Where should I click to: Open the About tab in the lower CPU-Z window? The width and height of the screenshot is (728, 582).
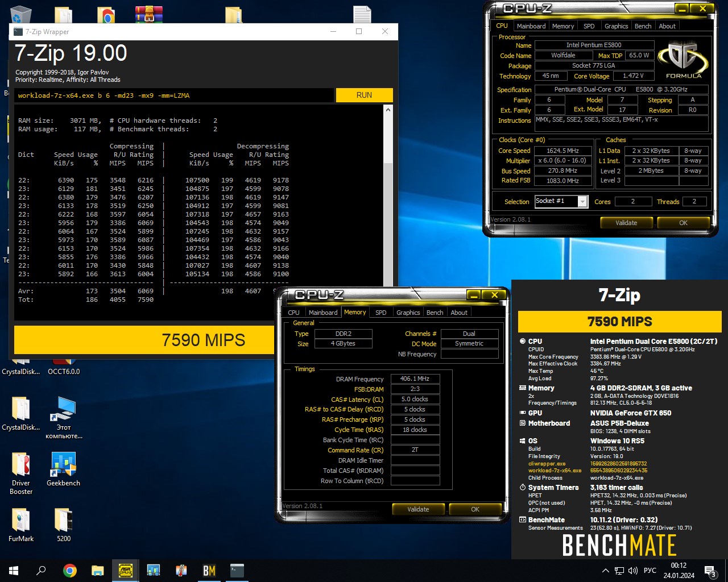click(x=459, y=313)
